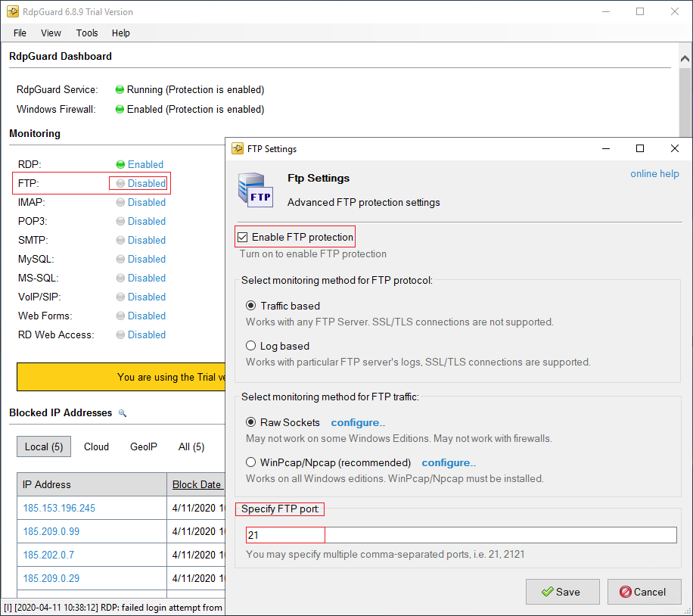
Task: Click the IMAP Disabled link
Action: [x=147, y=203]
